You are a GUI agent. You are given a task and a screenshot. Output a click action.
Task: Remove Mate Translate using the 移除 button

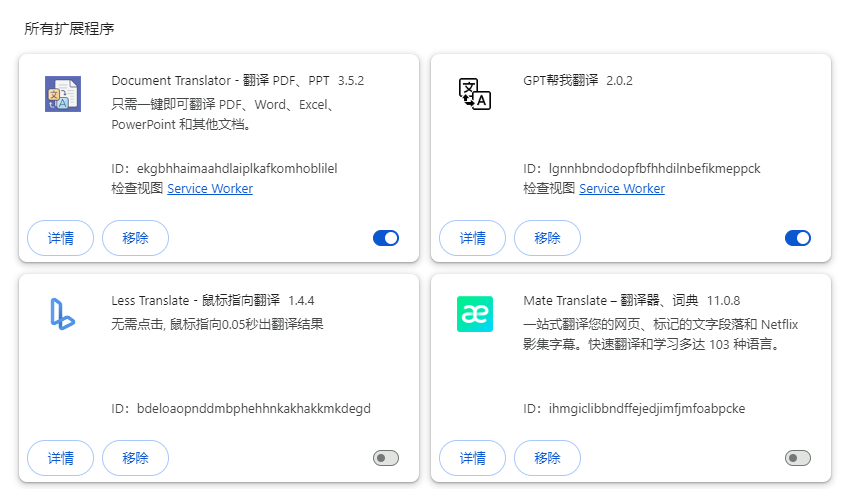click(547, 458)
